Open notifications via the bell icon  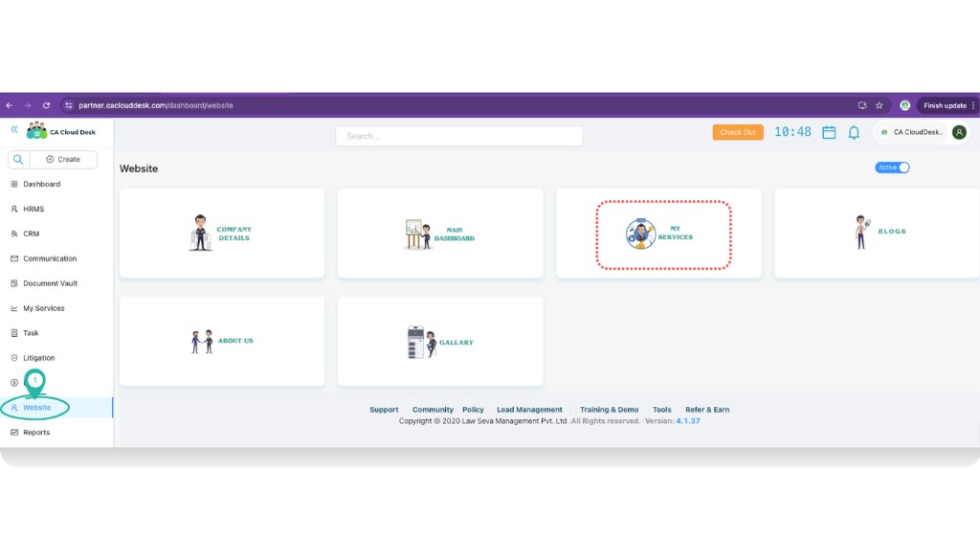pos(855,132)
